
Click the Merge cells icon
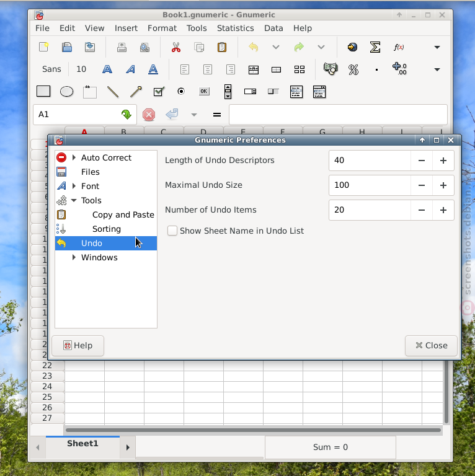click(x=276, y=70)
